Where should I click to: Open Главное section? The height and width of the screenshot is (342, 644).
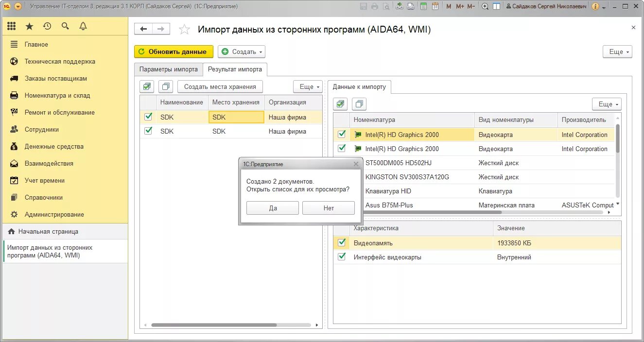[x=65, y=44]
